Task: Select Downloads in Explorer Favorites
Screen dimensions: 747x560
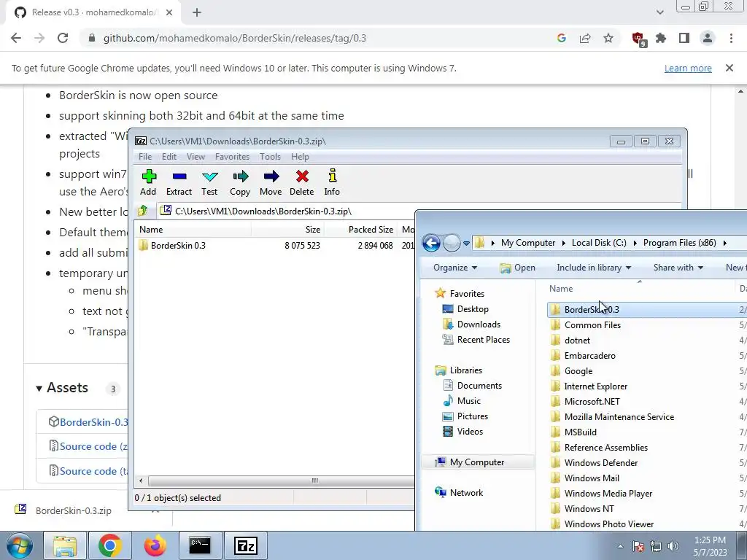Action: [x=471, y=324]
